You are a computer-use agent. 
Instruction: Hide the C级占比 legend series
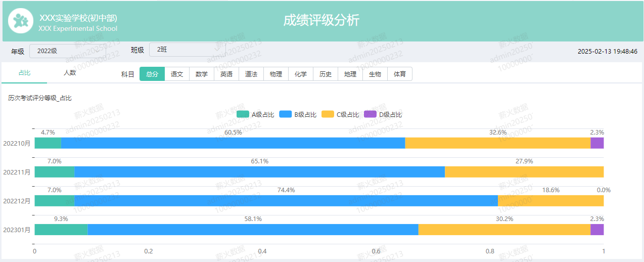coord(340,114)
